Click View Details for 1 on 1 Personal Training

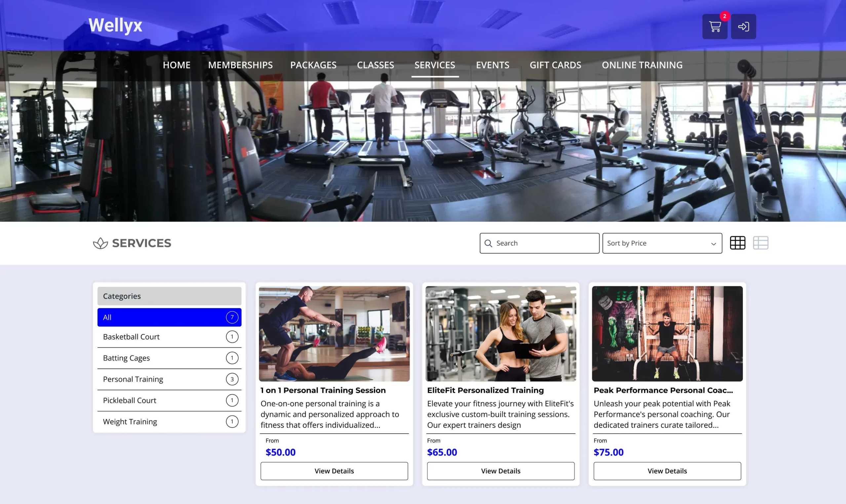(334, 470)
